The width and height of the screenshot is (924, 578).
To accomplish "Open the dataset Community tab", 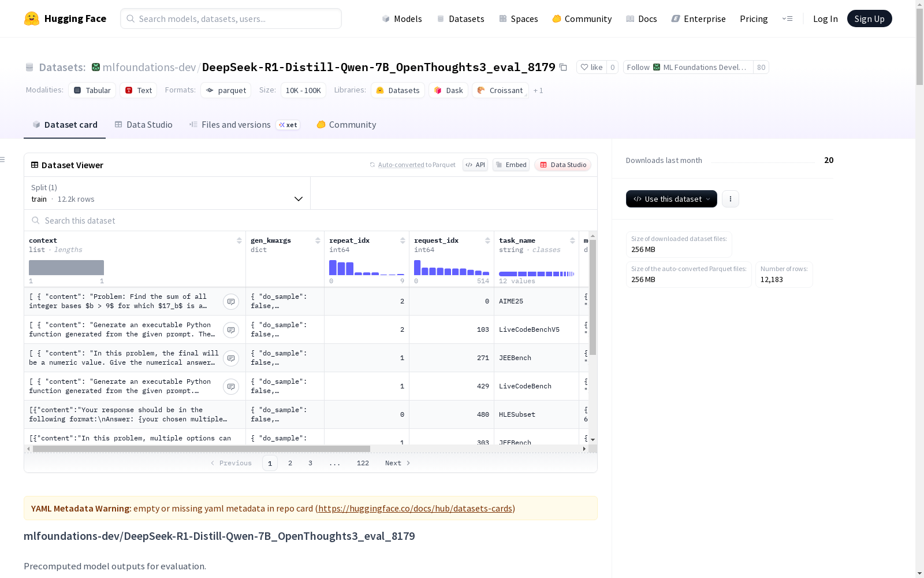I will [346, 125].
